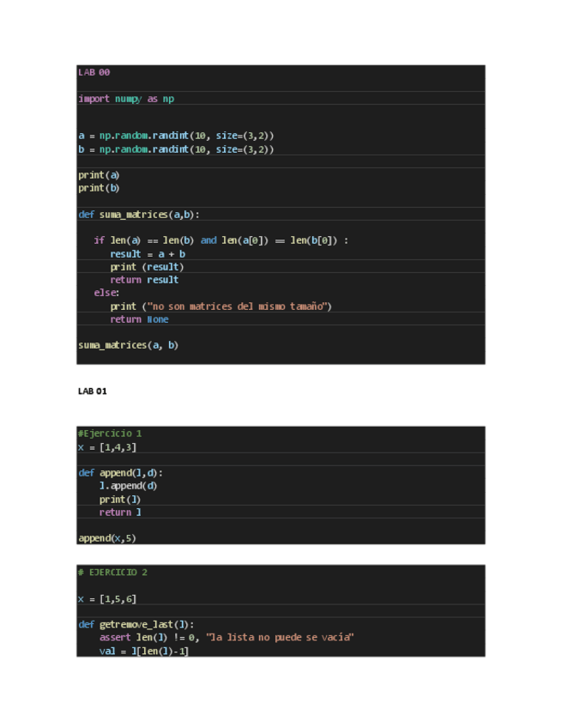Click the # EJERCICIO 2 comment
The image size is (562, 728).
click(112, 572)
